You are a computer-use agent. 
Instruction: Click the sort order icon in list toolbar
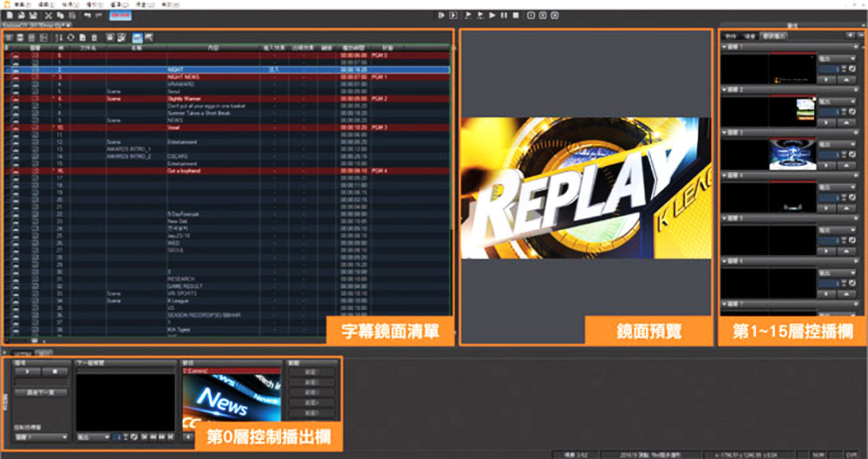[59, 37]
